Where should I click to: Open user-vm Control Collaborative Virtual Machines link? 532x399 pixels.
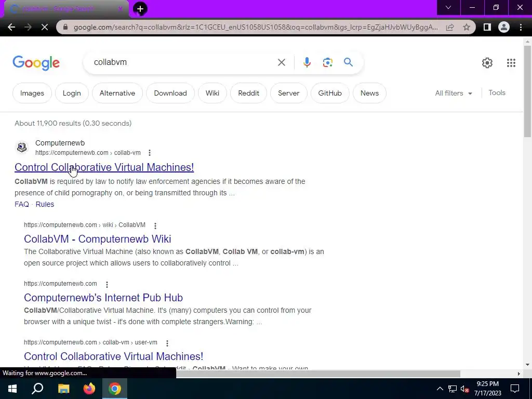(x=114, y=356)
